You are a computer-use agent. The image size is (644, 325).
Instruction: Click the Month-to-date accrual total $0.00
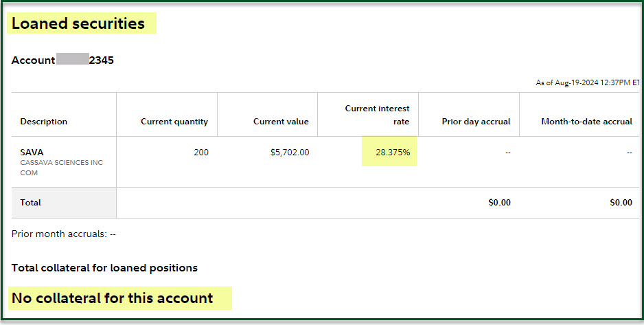(621, 203)
